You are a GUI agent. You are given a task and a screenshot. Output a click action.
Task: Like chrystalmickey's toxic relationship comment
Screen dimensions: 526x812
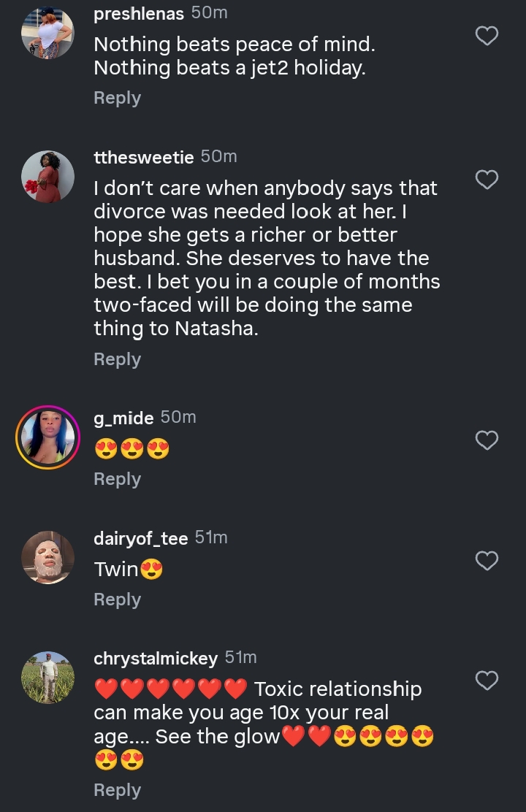(x=487, y=681)
